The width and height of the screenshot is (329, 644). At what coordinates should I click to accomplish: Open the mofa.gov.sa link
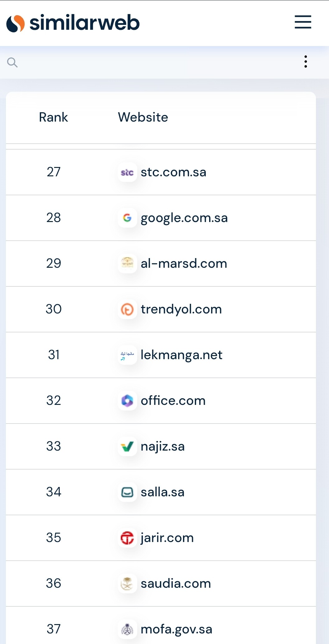pyautogui.click(x=176, y=629)
